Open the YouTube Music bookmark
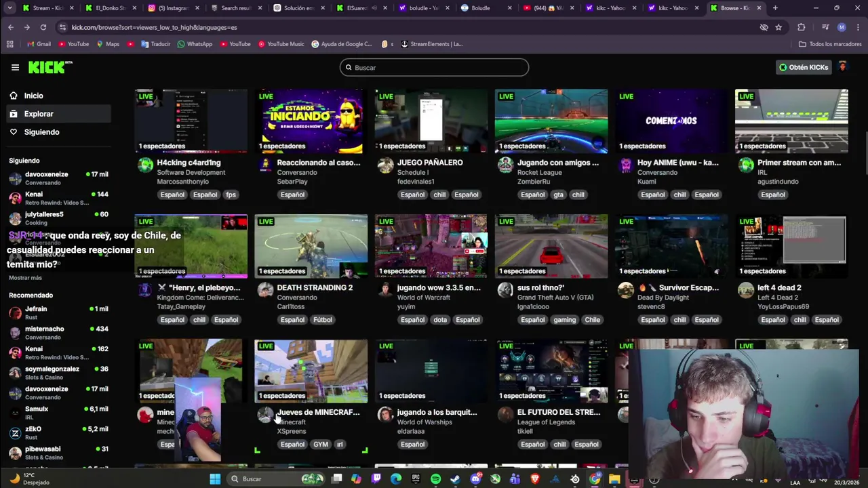This screenshot has width=868, height=488. pos(280,44)
